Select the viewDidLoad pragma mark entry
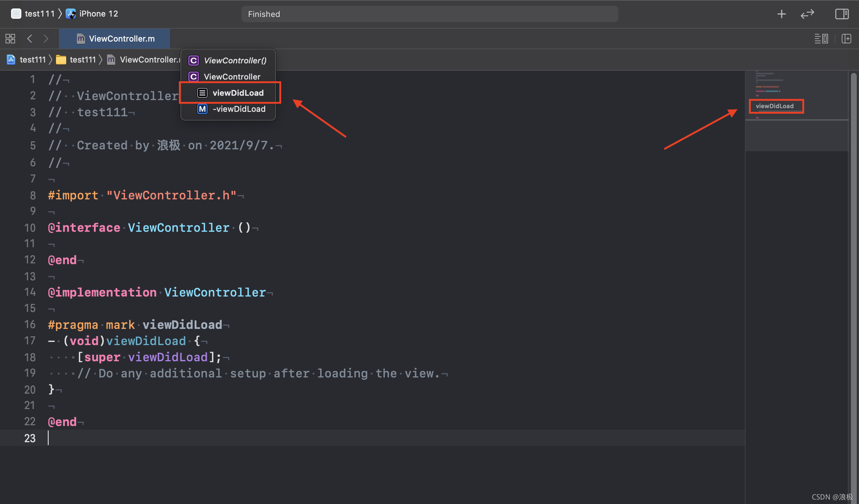Image resolution: width=859 pixels, height=504 pixels. pyautogui.click(x=238, y=93)
